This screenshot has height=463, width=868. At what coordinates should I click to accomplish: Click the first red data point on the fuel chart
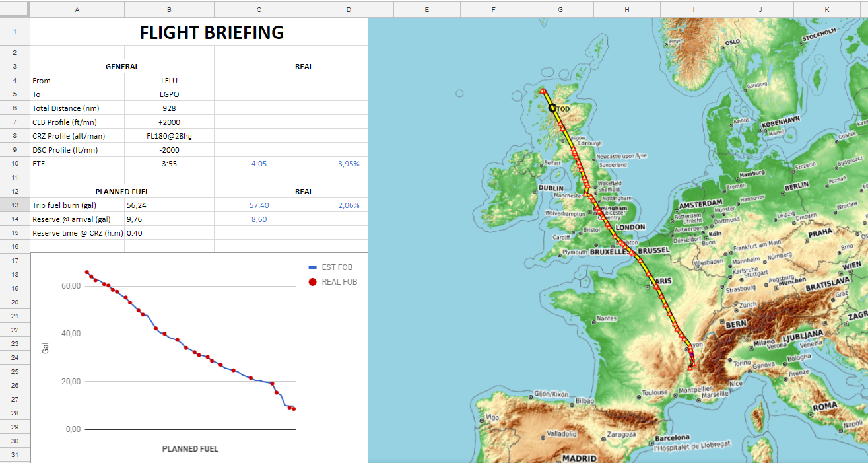[x=86, y=272]
